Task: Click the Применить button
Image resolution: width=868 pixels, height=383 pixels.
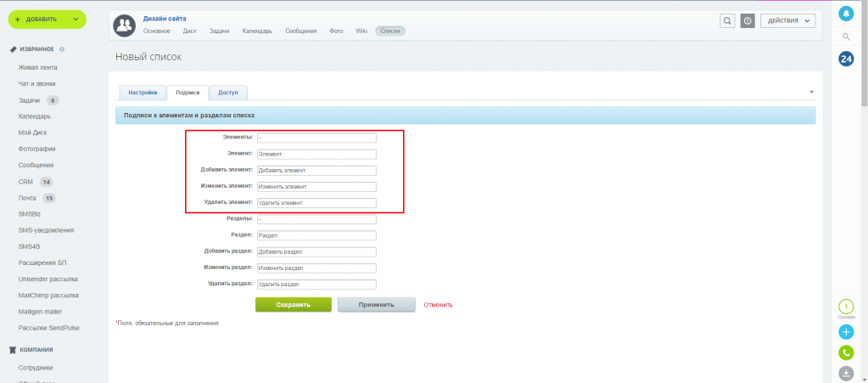Action: pyautogui.click(x=377, y=305)
